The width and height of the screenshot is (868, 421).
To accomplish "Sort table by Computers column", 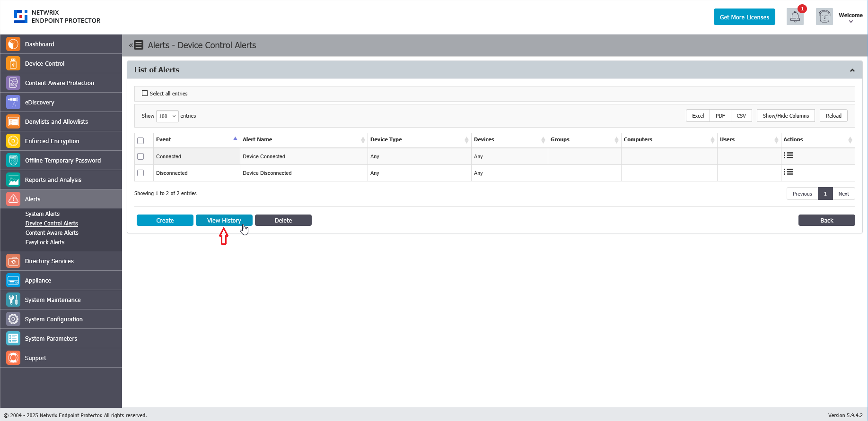I will coord(669,139).
